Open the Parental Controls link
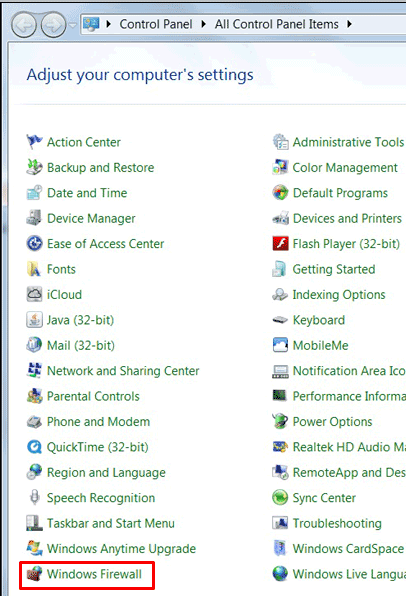The height and width of the screenshot is (596, 406). pos(93,396)
